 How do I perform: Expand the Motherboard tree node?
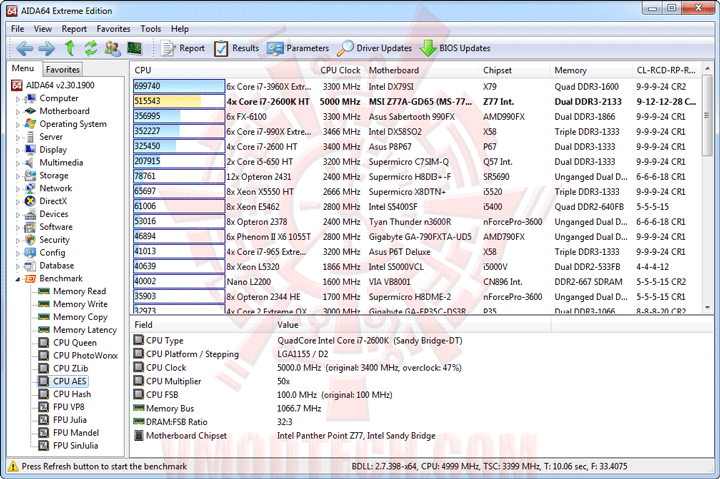pyautogui.click(x=18, y=112)
